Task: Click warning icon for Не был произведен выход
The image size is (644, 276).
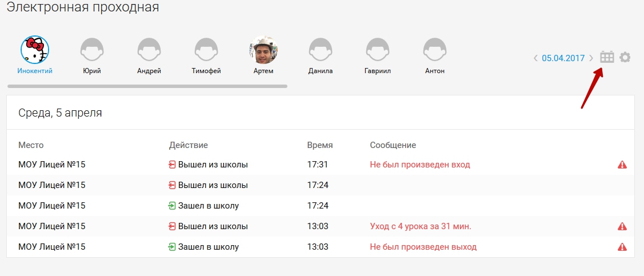Action: click(x=622, y=247)
